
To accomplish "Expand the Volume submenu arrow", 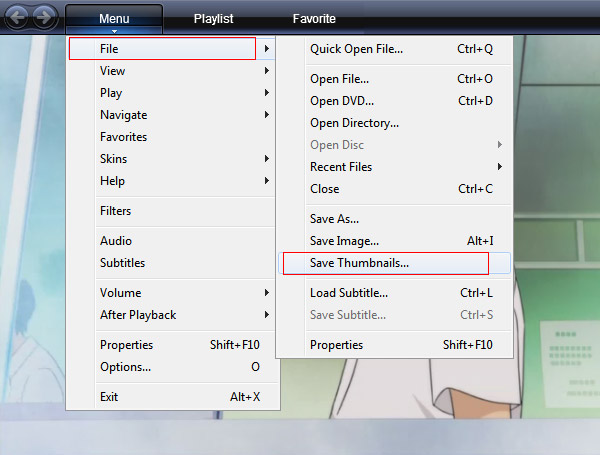I will [267, 292].
